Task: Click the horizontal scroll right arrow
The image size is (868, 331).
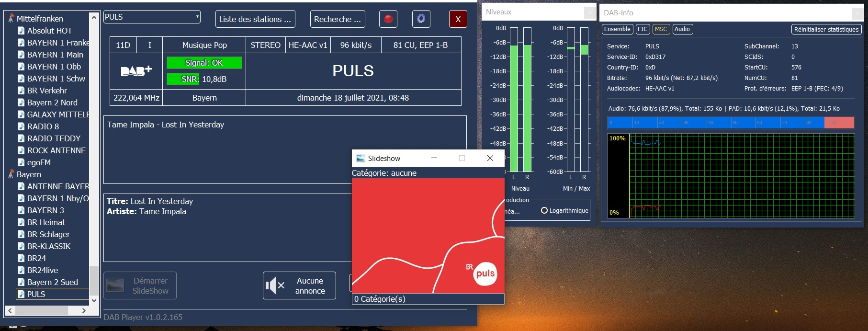Action: pos(84,310)
